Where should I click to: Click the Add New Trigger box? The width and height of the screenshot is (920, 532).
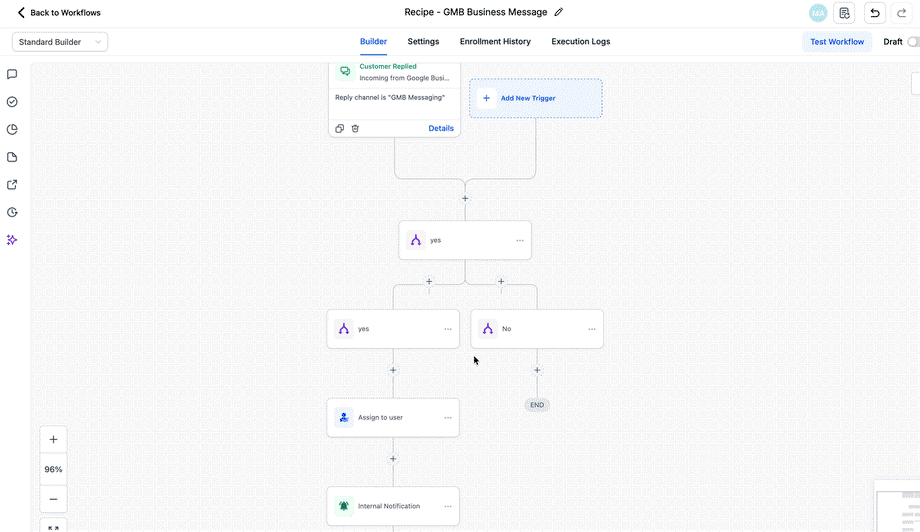[x=536, y=98]
